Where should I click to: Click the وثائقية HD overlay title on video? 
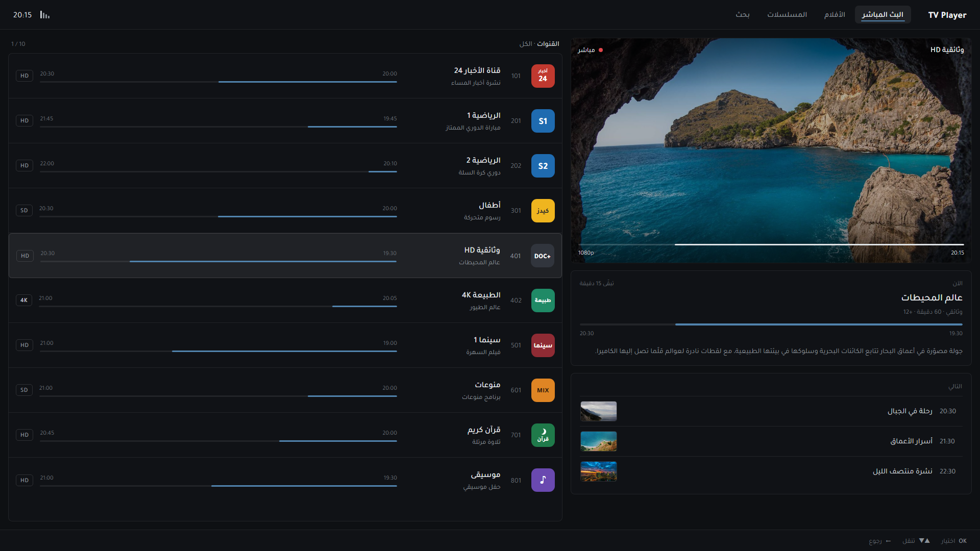point(947,49)
